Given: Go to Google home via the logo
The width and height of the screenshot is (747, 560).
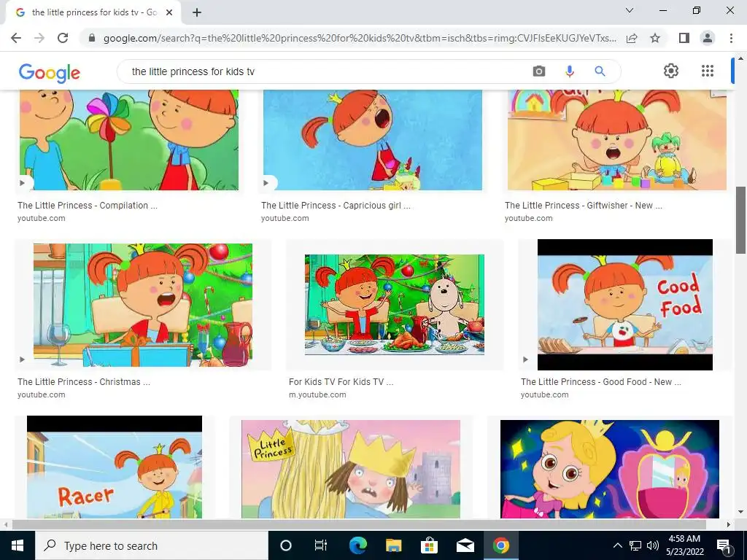Looking at the screenshot, I should (x=49, y=73).
